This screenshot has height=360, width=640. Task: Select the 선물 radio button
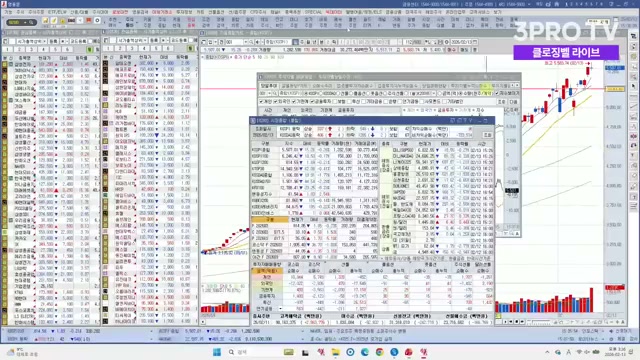(338, 93)
